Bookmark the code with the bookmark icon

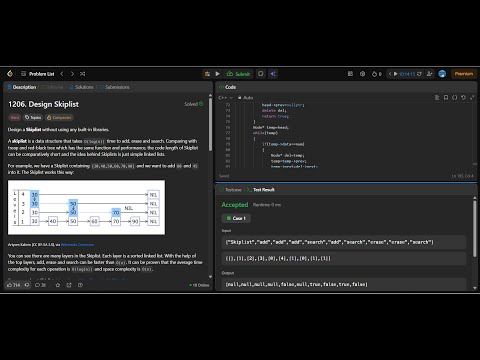click(x=446, y=98)
